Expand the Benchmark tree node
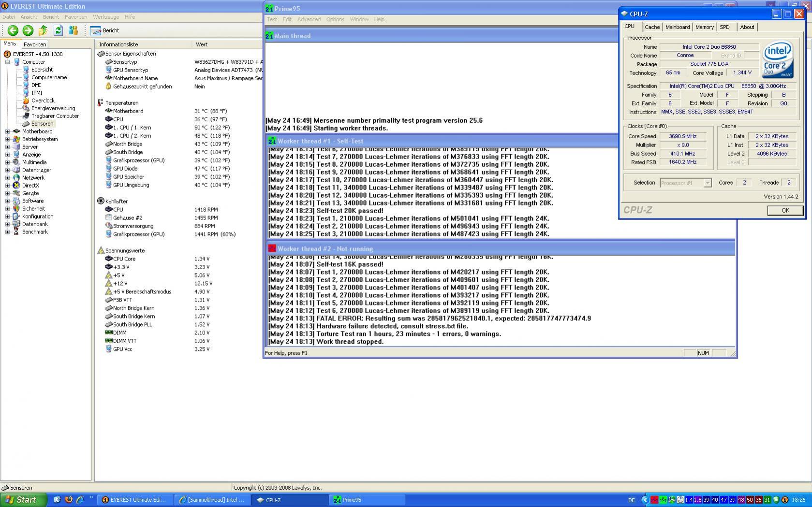The height and width of the screenshot is (507, 812). [7, 232]
